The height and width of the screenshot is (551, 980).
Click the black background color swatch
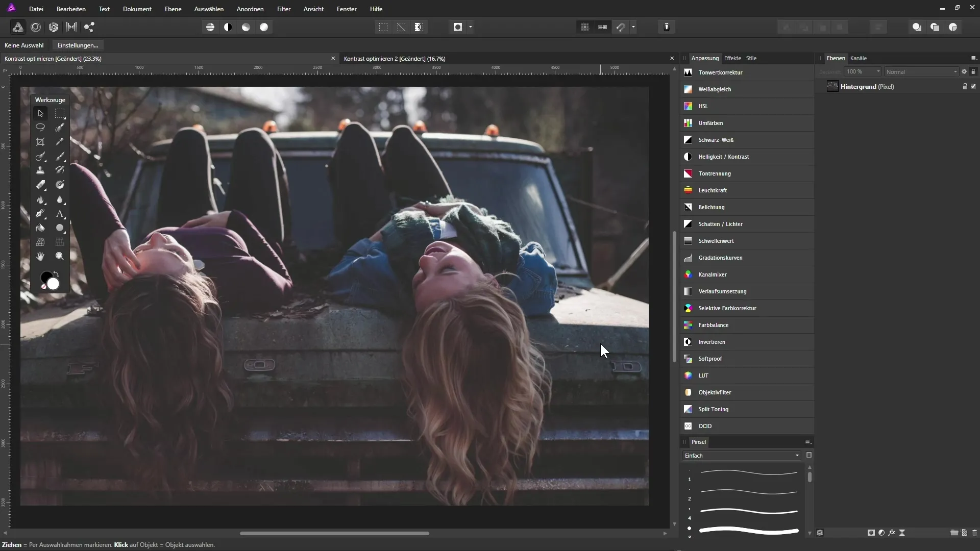tap(45, 277)
